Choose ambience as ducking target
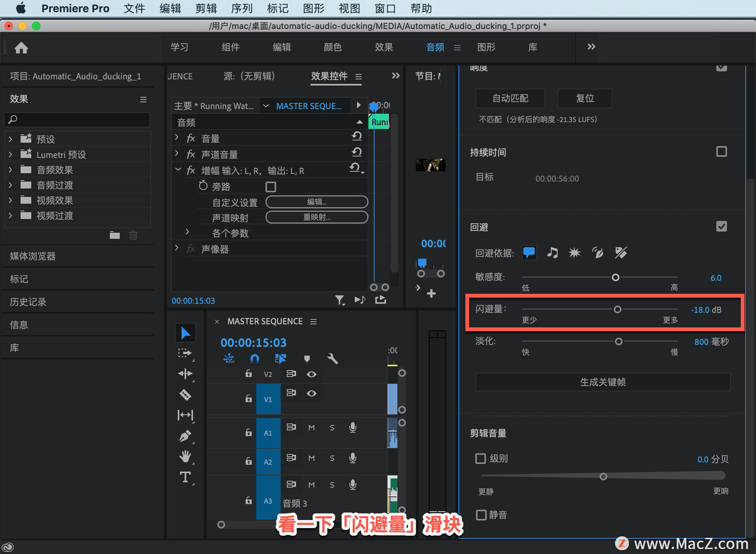The height and width of the screenshot is (554, 756). click(x=598, y=252)
